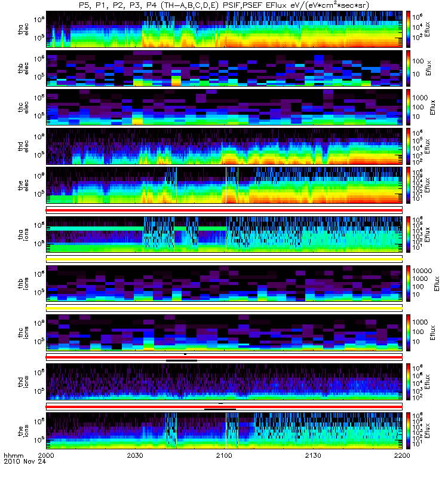The image size is (448, 478).
Task: Click the '2000' time axis label
Action: pos(46,455)
